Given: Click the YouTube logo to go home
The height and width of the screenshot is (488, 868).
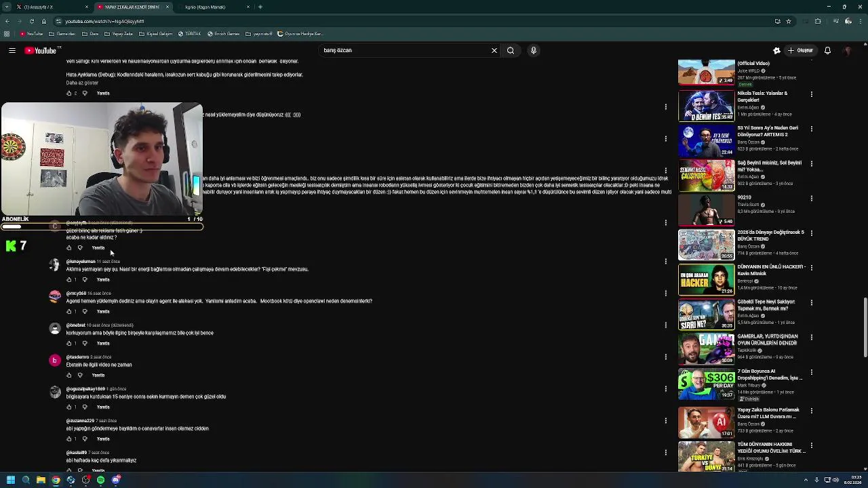Looking at the screenshot, I should tap(41, 50).
